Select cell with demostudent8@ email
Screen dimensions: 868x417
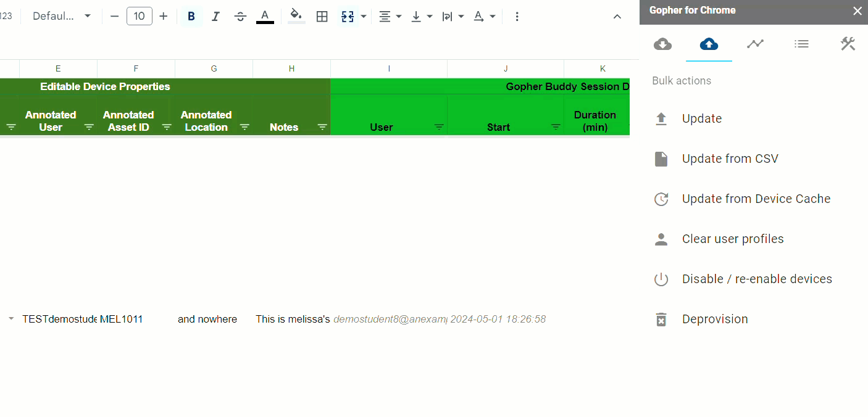tap(389, 319)
